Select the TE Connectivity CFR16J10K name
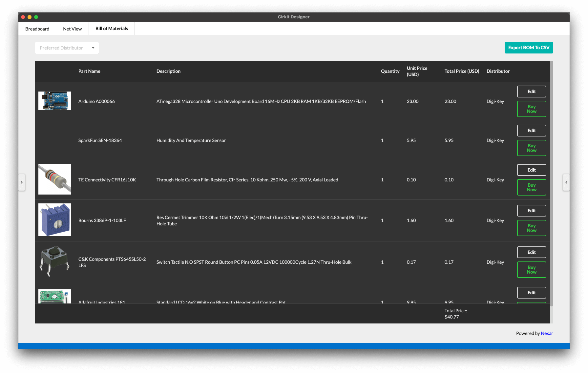Image resolution: width=588 pixels, height=373 pixels. [x=107, y=180]
